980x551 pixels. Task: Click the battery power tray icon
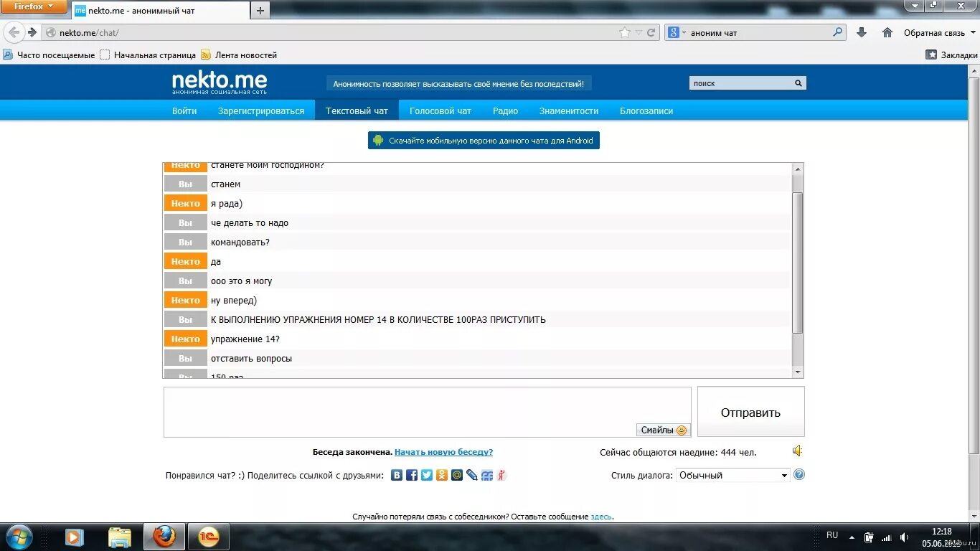pos(869,537)
